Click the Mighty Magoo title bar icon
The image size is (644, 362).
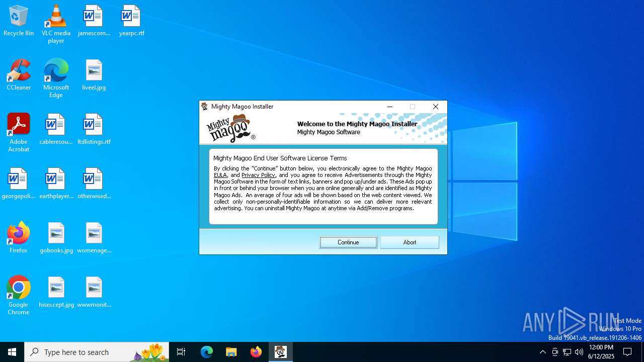click(x=204, y=107)
